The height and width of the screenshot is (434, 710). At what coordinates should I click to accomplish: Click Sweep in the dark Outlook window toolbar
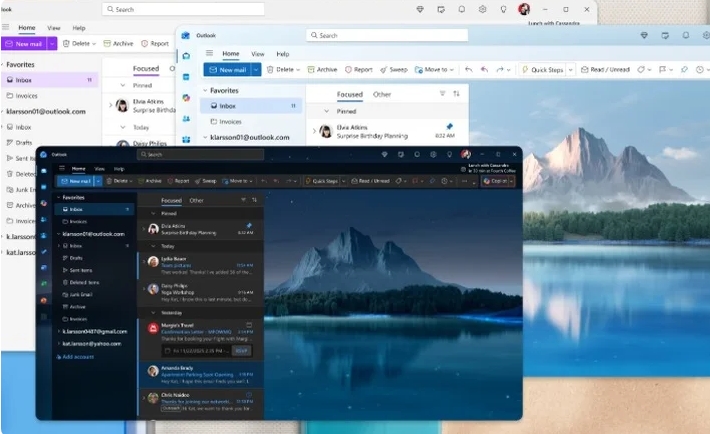tap(206, 181)
